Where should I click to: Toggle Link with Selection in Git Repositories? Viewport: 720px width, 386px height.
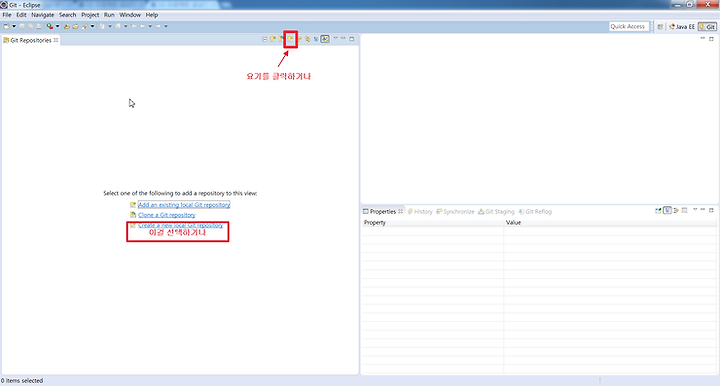click(308, 39)
